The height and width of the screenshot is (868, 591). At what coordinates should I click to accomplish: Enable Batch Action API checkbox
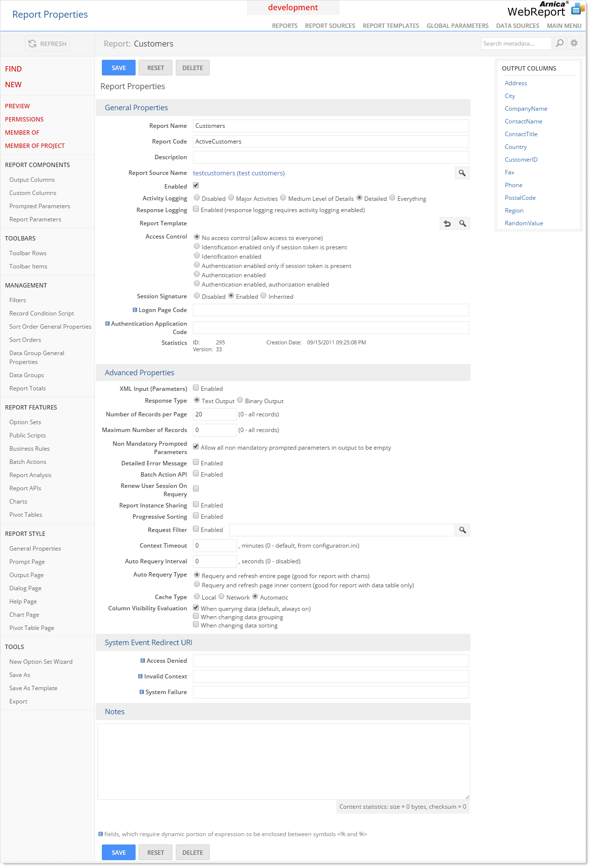[196, 474]
